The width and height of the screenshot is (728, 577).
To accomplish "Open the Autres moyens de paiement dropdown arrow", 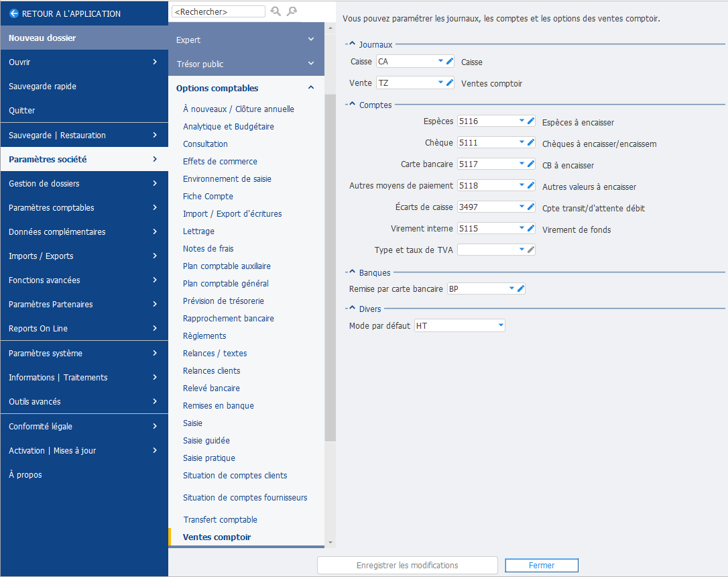I will [x=522, y=185].
